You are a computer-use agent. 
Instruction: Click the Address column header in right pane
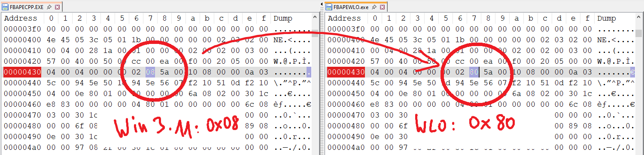coord(344,18)
